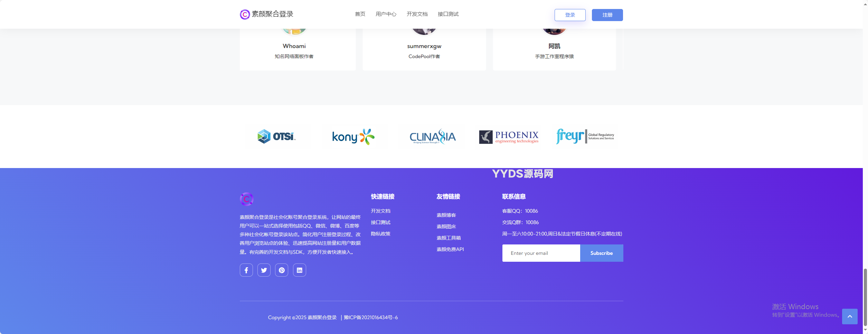This screenshot has height=334, width=868.
Task: Click the Facebook social icon
Action: 246,270
